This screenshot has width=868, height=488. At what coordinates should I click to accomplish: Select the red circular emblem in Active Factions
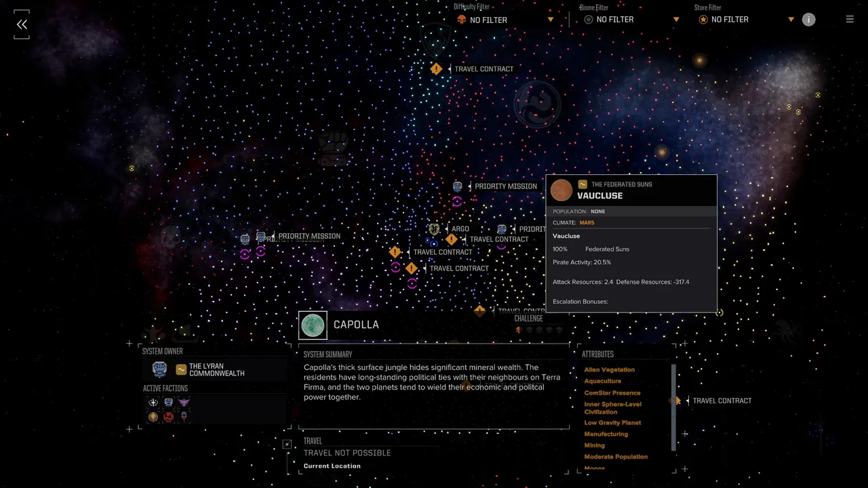click(169, 417)
